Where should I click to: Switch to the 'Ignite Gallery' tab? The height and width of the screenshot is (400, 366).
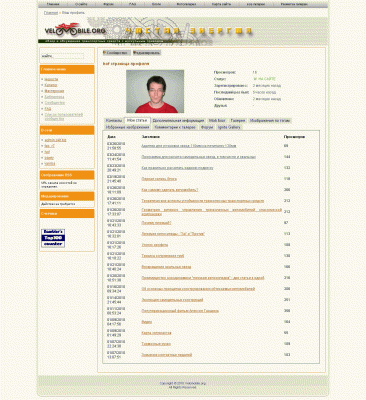click(x=229, y=127)
